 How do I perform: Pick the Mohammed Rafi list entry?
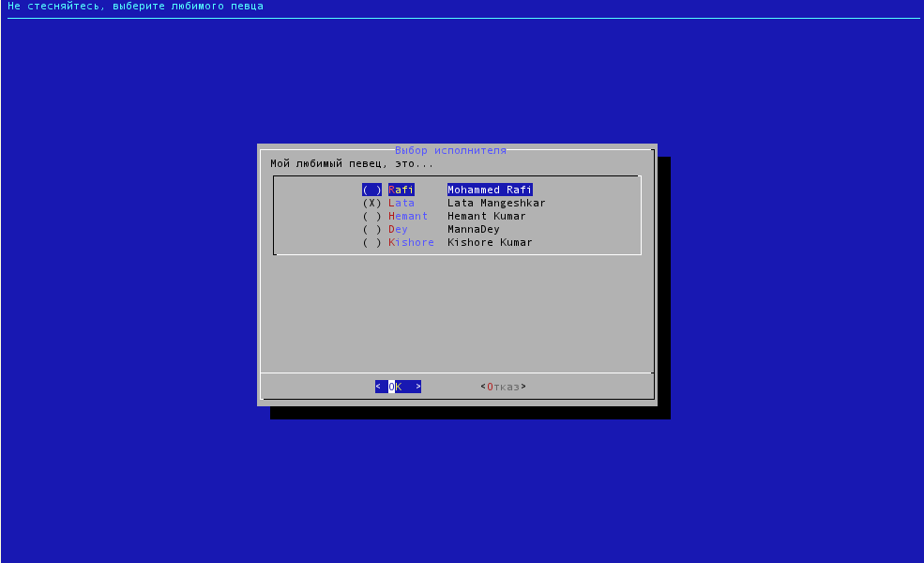(490, 190)
